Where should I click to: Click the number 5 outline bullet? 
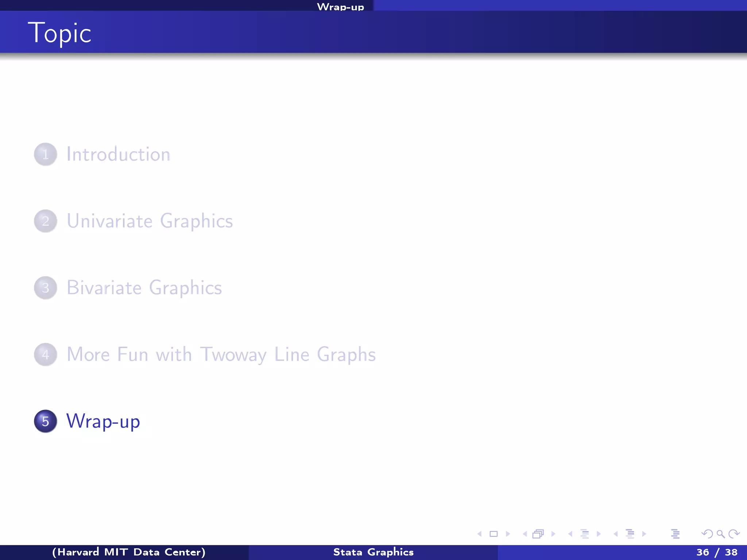(x=46, y=421)
